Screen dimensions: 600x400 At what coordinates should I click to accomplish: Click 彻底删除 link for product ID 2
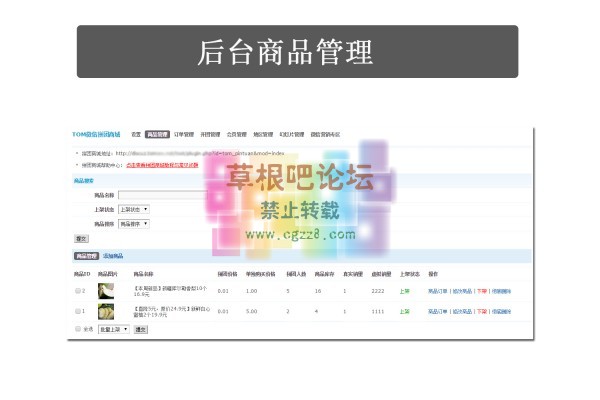click(501, 291)
